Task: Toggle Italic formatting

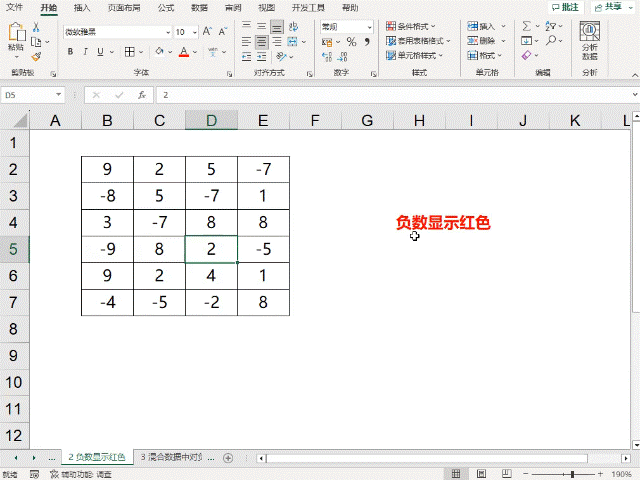Action: click(85, 52)
